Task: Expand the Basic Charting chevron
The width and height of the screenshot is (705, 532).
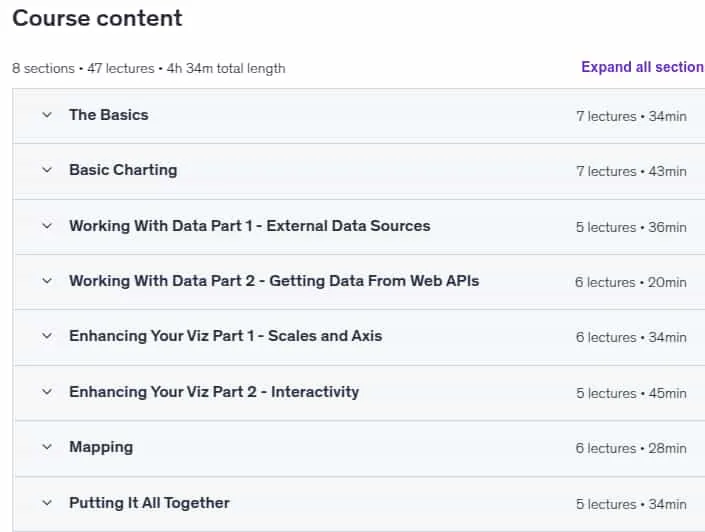Action: tap(47, 170)
